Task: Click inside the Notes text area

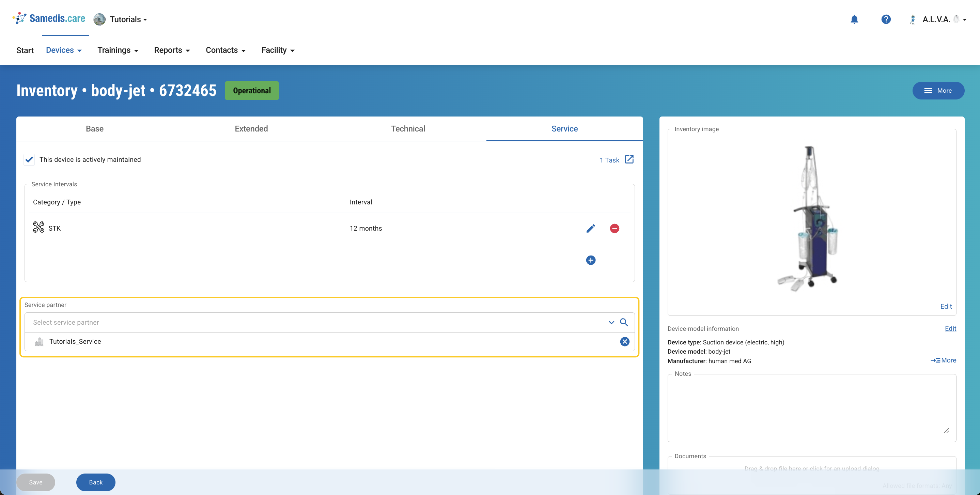Action: (812, 407)
